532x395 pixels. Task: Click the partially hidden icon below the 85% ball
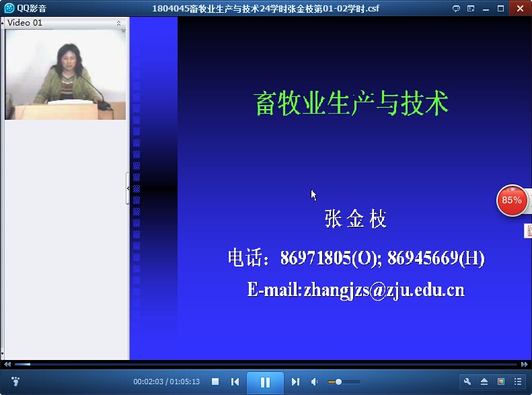click(528, 231)
